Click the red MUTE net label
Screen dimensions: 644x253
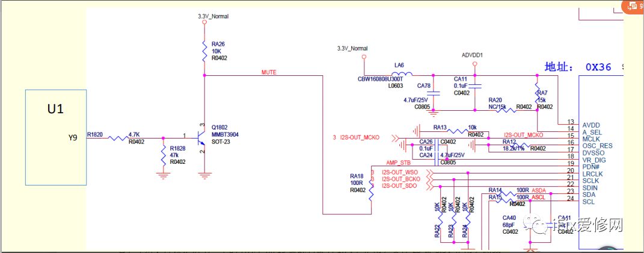(269, 72)
